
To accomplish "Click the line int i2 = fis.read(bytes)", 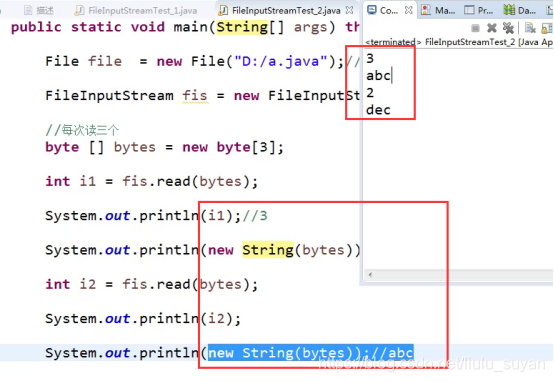I will point(152,284).
